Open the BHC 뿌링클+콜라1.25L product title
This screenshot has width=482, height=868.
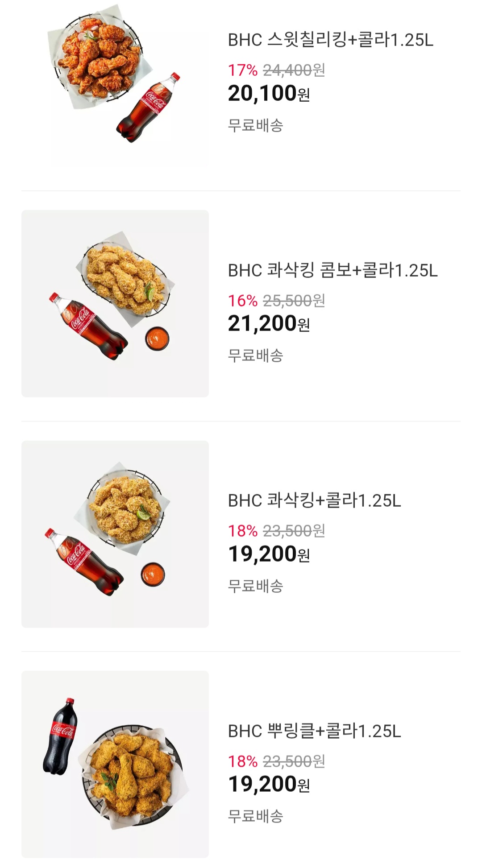pyautogui.click(x=314, y=731)
